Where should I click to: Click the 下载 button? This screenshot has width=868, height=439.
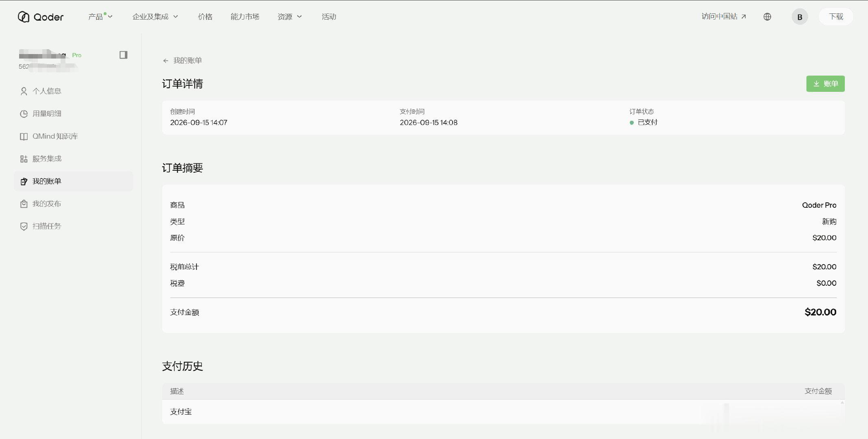(x=836, y=17)
